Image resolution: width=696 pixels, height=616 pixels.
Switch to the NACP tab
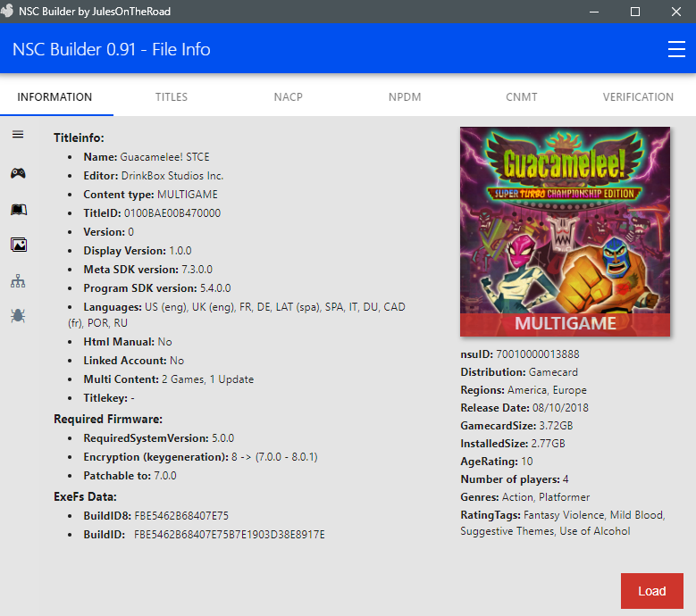288,96
